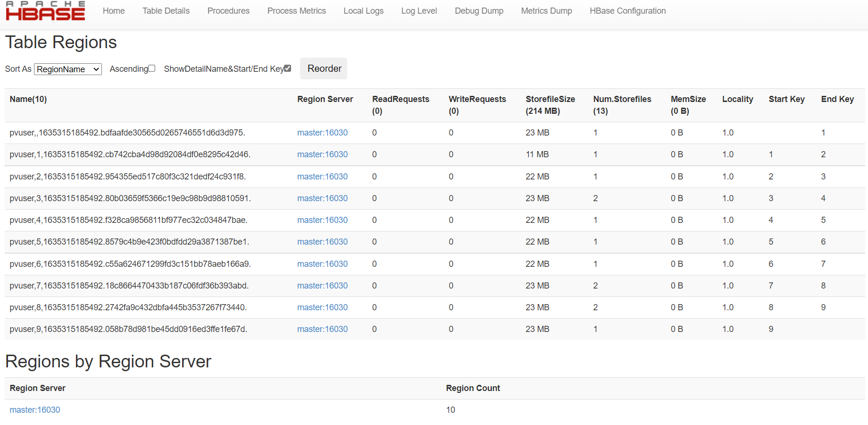Screen dimensions: 868x425
Task: Click the Table Regions heading
Action: 61,42
